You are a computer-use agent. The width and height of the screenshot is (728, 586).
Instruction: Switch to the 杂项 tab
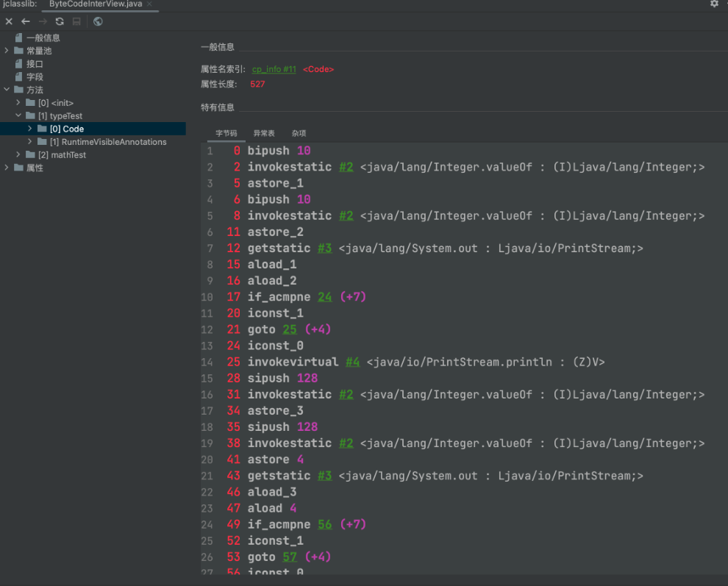pos(299,133)
